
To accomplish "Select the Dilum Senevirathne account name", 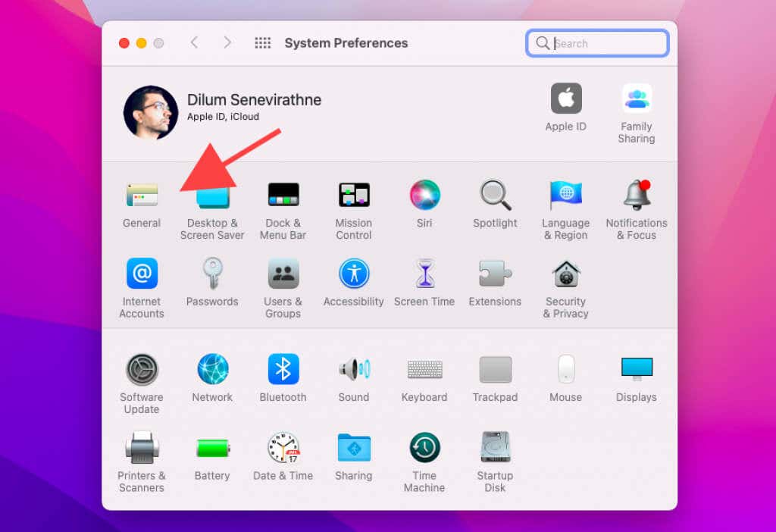I will pos(255,99).
